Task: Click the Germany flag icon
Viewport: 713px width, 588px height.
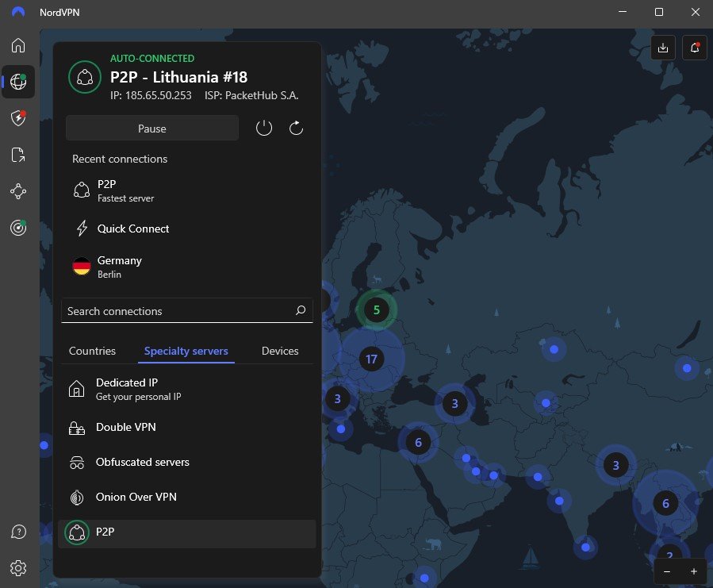Action: tap(82, 267)
